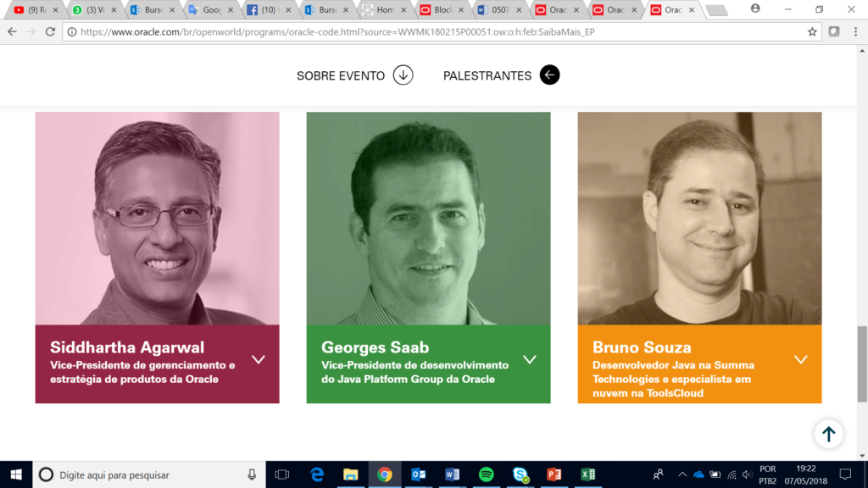
Task: Click the extension icon beside the bookmark star
Action: [x=834, y=32]
